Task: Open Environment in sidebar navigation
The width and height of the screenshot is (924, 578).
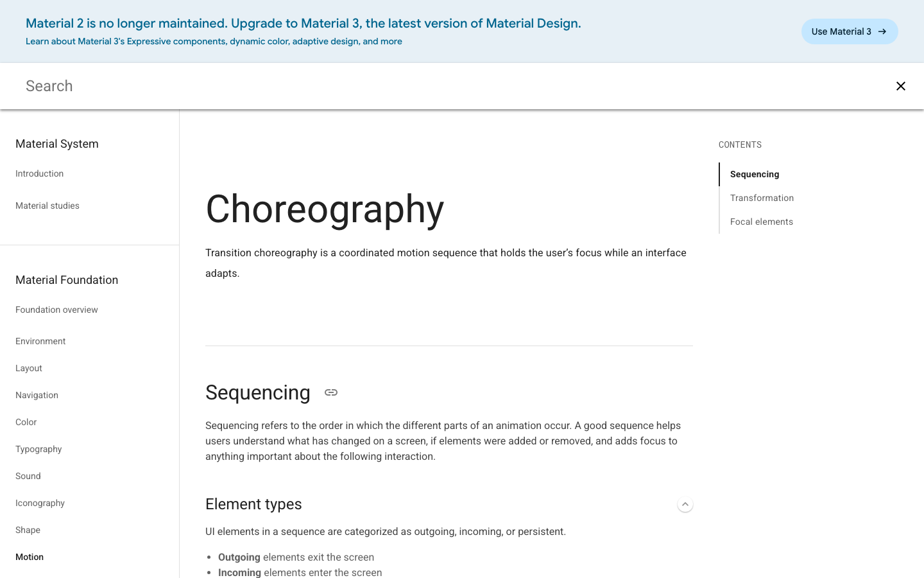Action: pyautogui.click(x=40, y=341)
